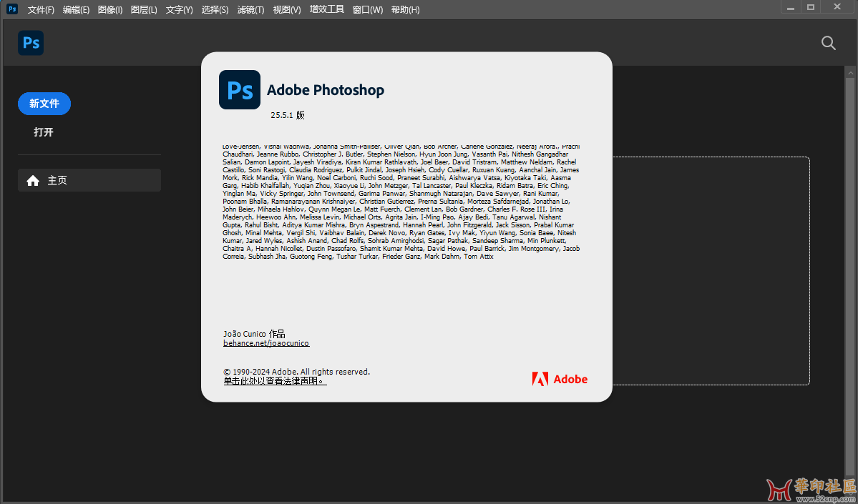858x504 pixels.
Task: Click the Photoshop home logo below menu bar
Action: pyautogui.click(x=31, y=43)
